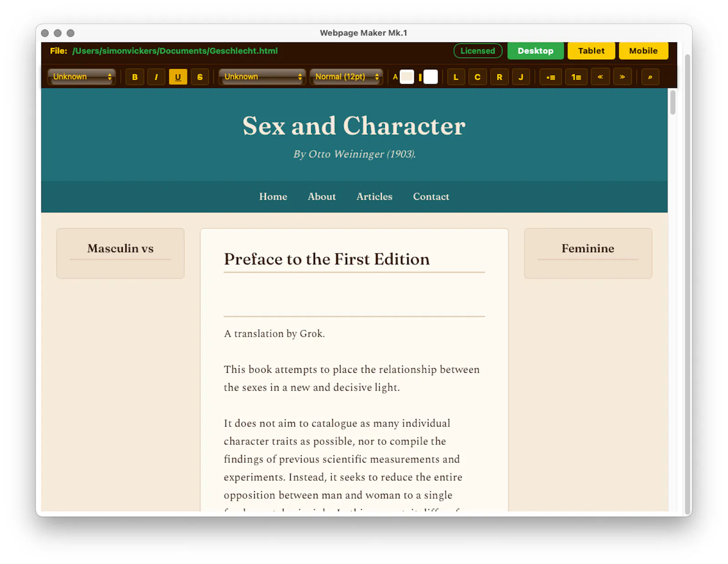The image size is (728, 564).
Task: Click the line A translation by Grok.
Action: (274, 334)
